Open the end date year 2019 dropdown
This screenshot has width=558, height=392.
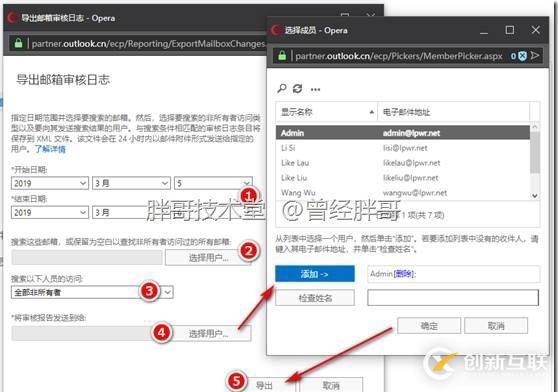point(50,212)
